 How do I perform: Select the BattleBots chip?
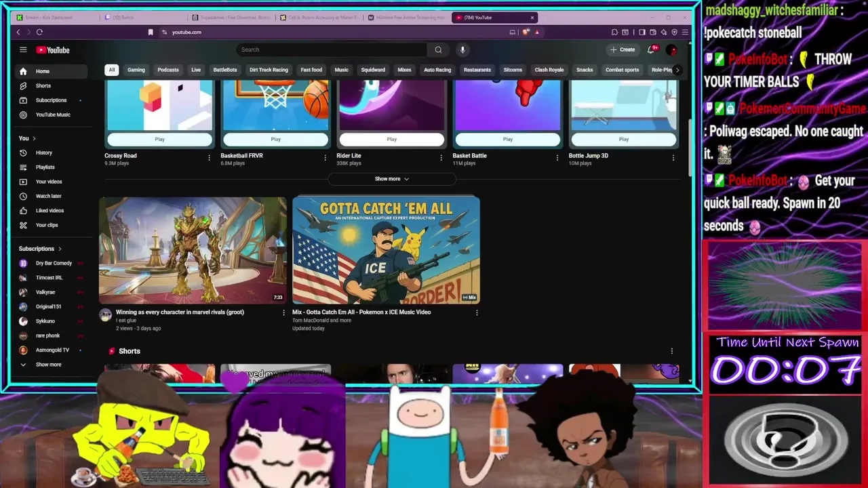225,70
